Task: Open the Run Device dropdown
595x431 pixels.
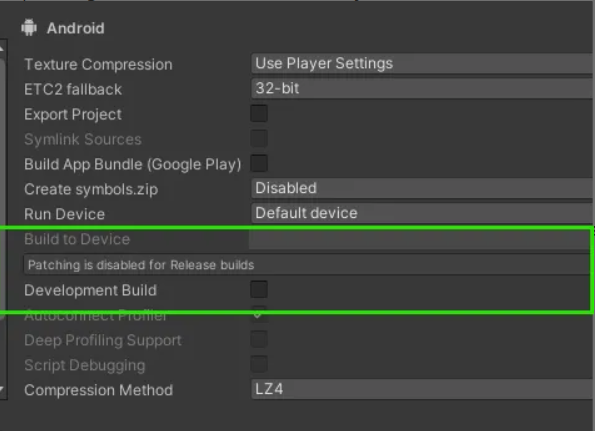Action: 423,213
